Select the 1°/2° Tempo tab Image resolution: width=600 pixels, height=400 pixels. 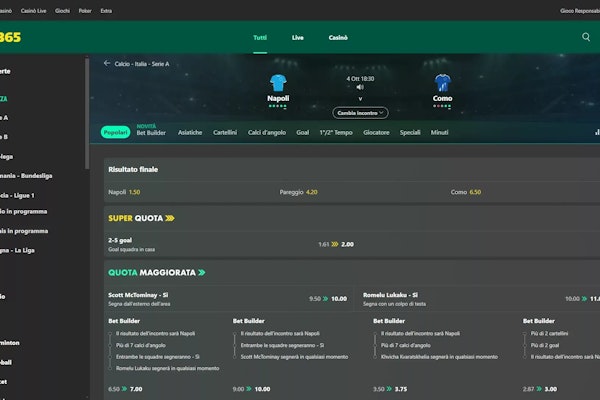pyautogui.click(x=336, y=132)
